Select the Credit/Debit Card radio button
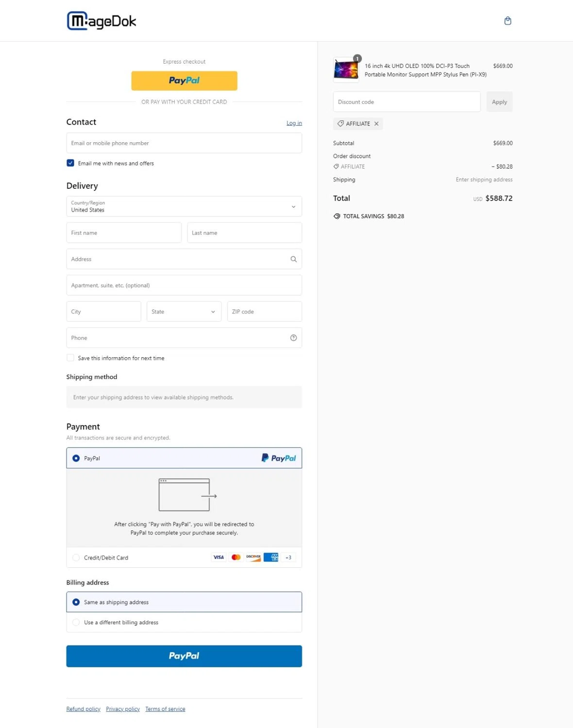 (x=76, y=558)
